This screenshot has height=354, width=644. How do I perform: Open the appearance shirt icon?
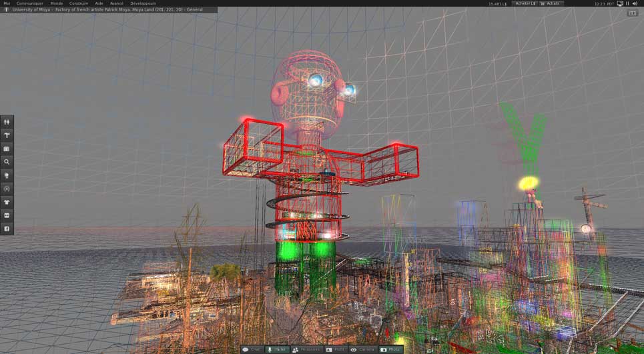[x=7, y=202]
